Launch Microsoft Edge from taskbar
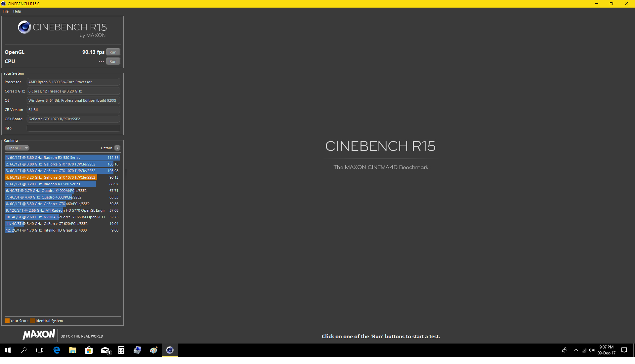This screenshot has width=635, height=364. [57, 350]
